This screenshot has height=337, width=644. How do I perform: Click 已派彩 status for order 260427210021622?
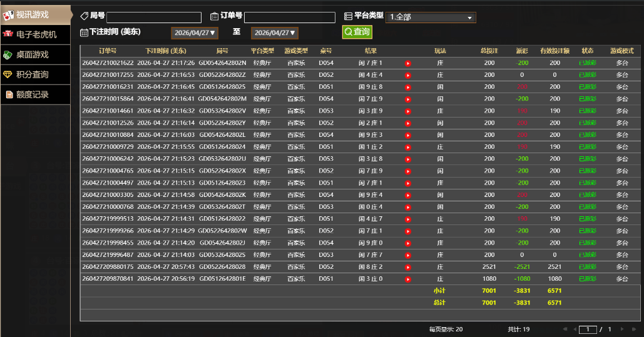point(587,63)
